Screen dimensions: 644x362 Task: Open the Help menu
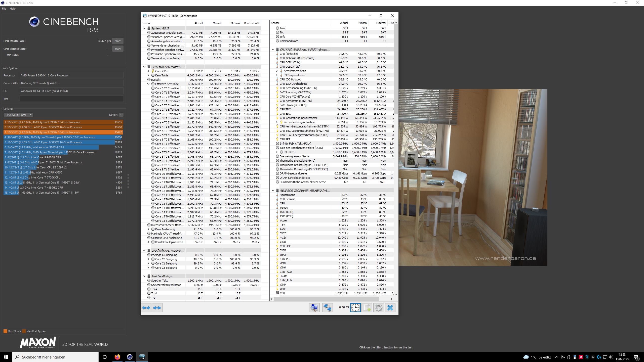(13, 9)
